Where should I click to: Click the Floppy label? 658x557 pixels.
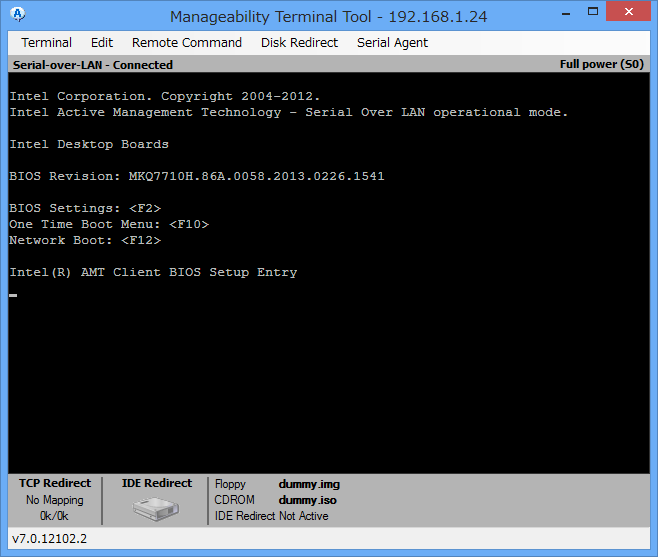click(x=230, y=484)
